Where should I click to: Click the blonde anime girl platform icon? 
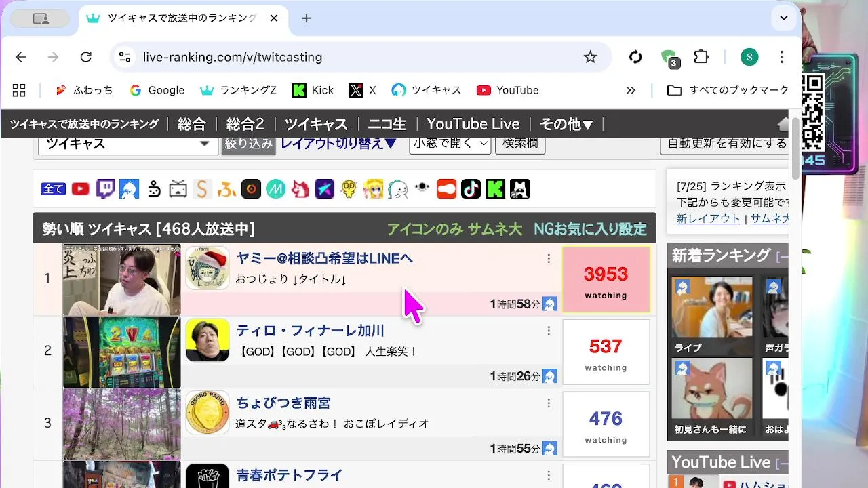click(x=373, y=189)
